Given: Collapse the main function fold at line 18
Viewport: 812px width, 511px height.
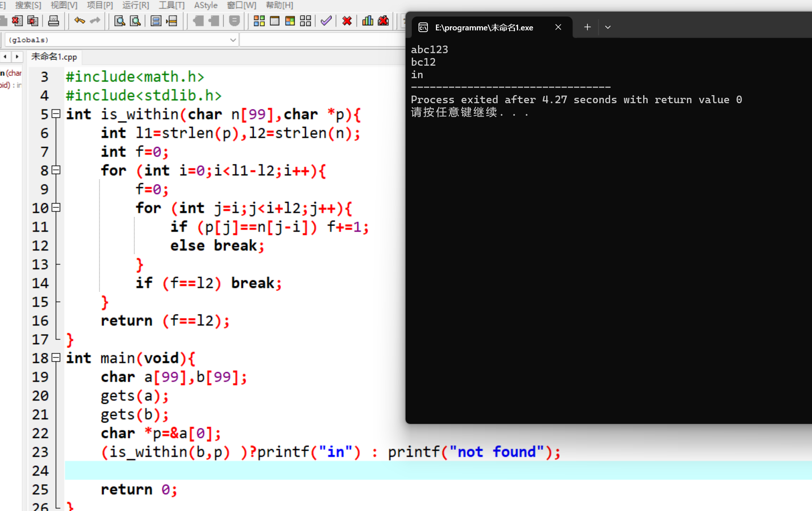Looking at the screenshot, I should (x=56, y=358).
